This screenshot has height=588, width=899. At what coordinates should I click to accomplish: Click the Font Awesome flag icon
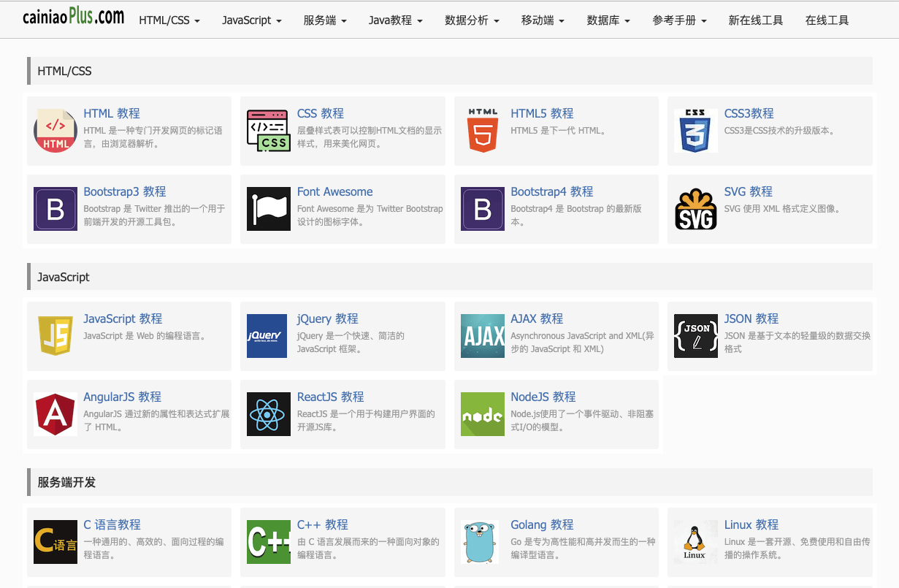[x=269, y=209]
